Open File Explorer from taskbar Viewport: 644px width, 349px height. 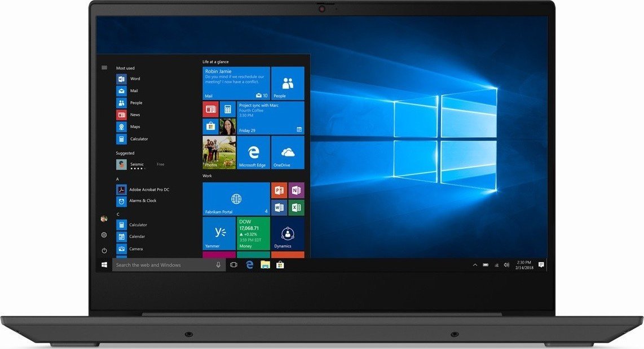click(265, 265)
